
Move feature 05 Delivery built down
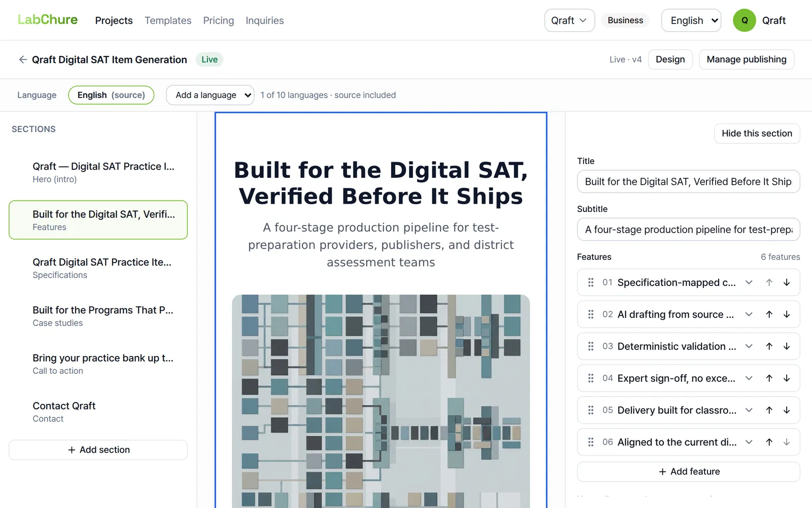[787, 410]
